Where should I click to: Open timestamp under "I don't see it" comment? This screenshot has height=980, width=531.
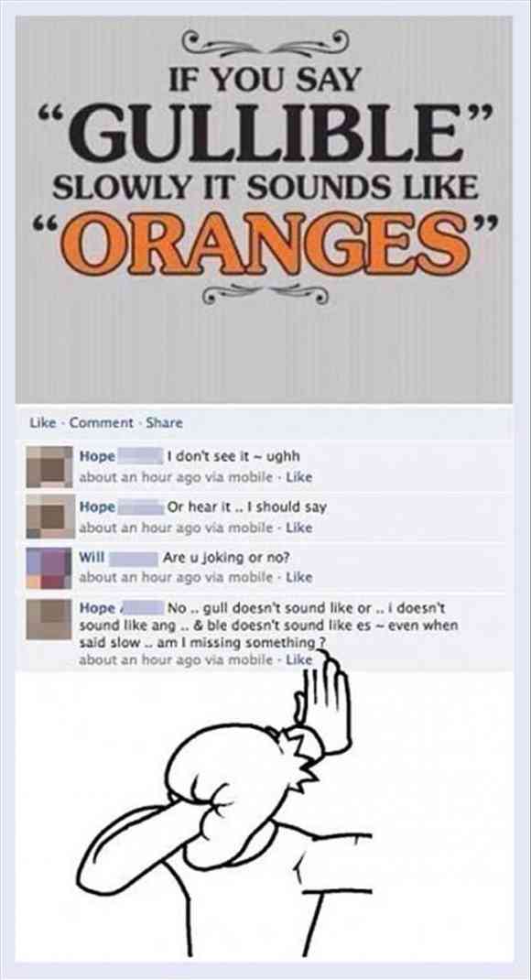176,477
